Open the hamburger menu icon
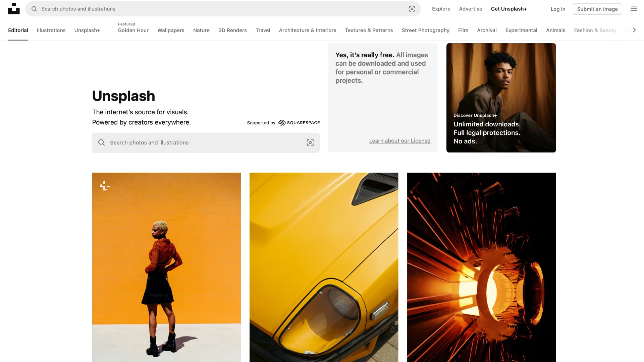The image size is (644, 362). point(634,9)
